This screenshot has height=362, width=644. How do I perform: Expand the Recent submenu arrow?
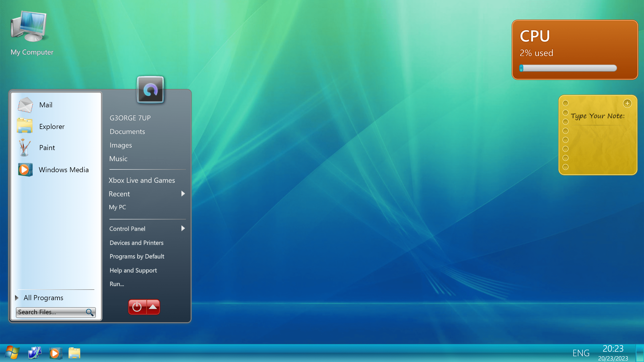click(x=183, y=194)
